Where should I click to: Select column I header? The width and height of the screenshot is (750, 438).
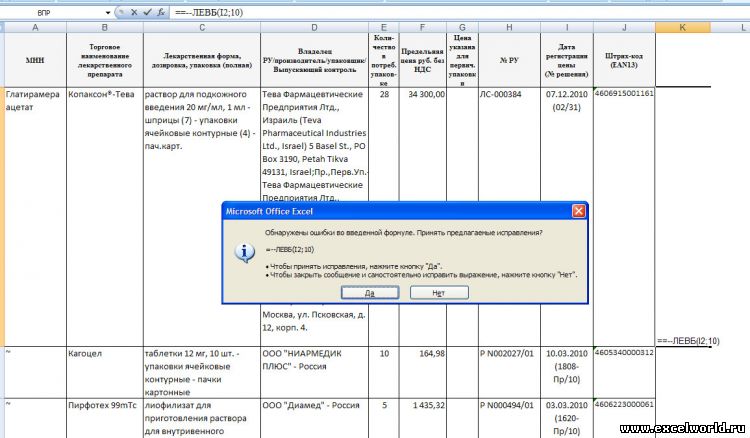(567, 27)
